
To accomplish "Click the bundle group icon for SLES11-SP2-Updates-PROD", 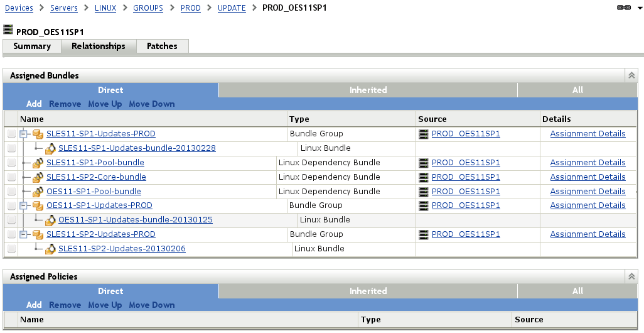I will click(x=38, y=234).
